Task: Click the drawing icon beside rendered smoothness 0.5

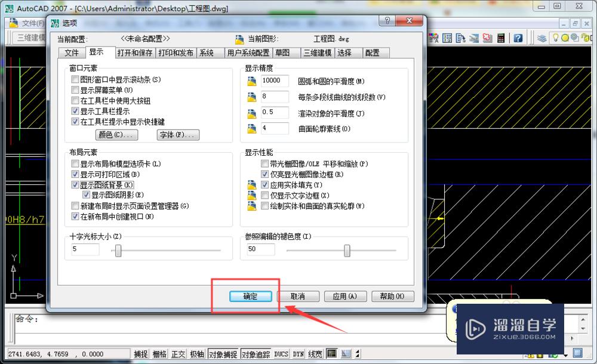Action: [252, 113]
